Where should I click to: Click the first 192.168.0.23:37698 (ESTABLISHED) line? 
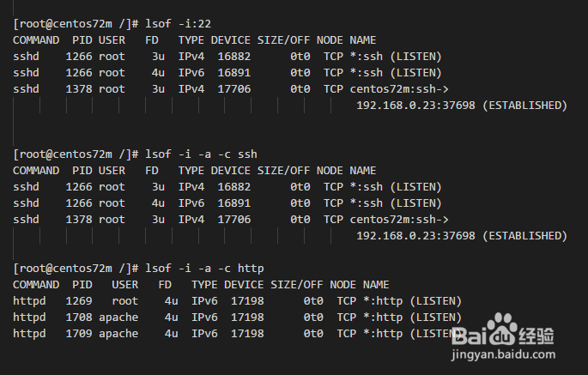[x=462, y=106]
